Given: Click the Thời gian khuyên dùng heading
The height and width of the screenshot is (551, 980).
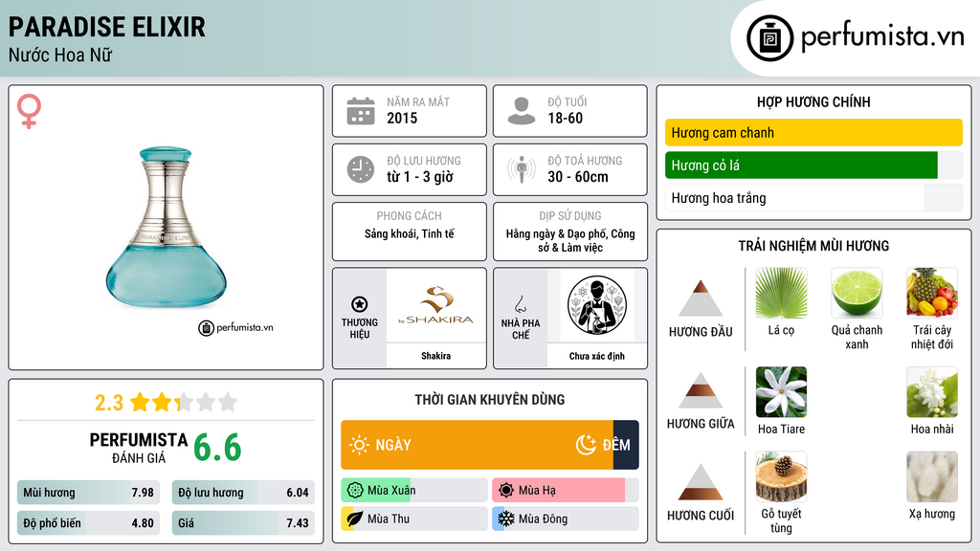Looking at the screenshot, I should click(x=490, y=399).
